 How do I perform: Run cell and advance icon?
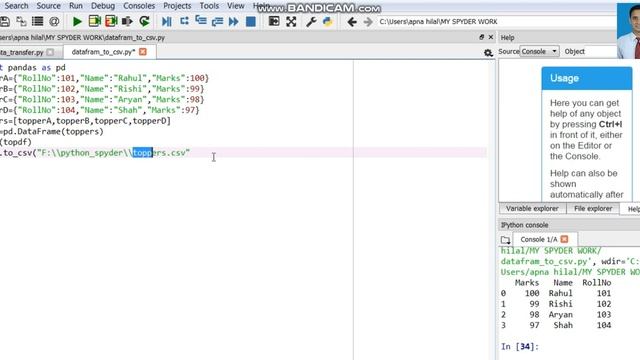point(111,21)
